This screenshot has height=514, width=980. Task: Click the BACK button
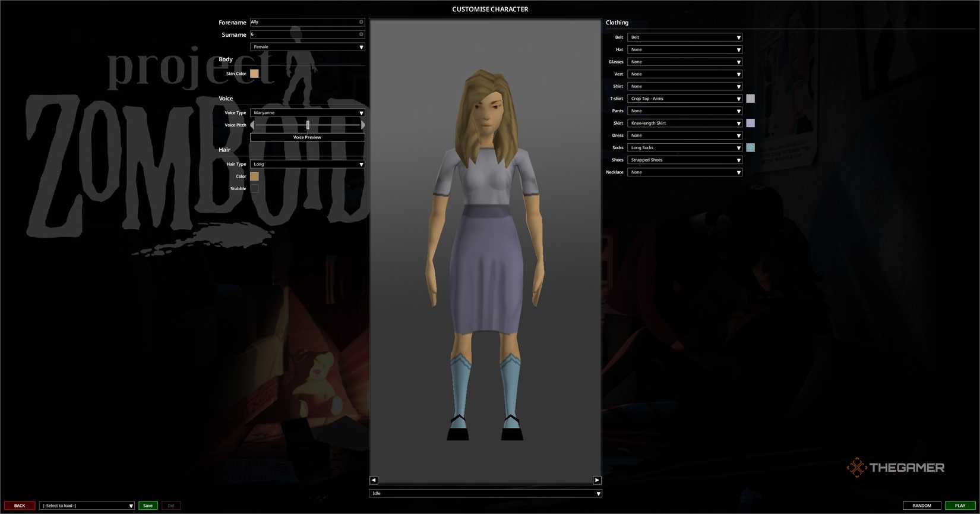tap(20, 506)
